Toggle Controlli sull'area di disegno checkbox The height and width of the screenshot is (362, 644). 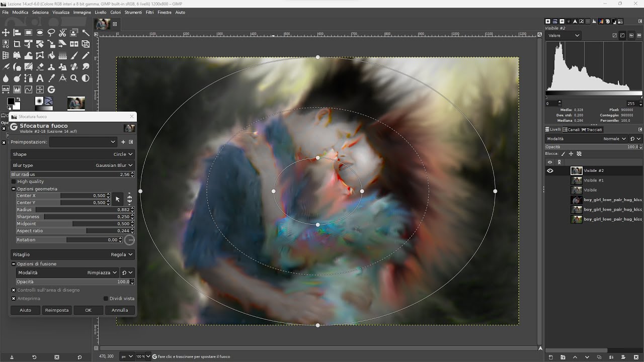click(14, 290)
